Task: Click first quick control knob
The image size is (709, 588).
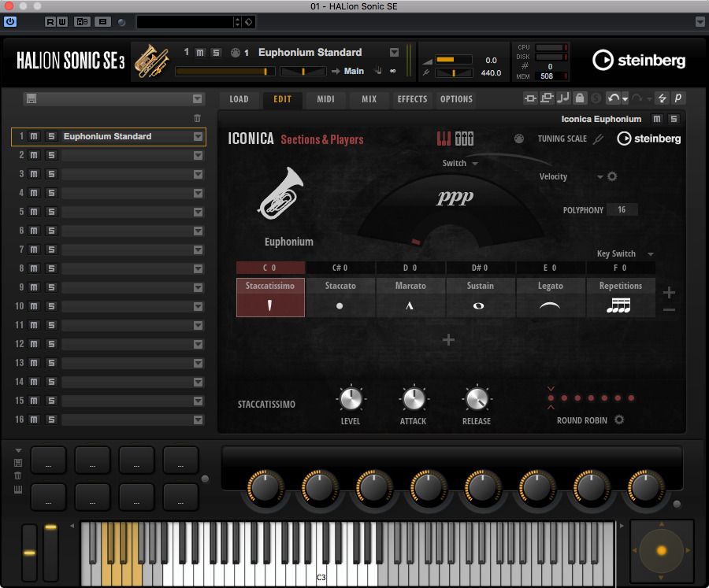Action: [x=265, y=488]
